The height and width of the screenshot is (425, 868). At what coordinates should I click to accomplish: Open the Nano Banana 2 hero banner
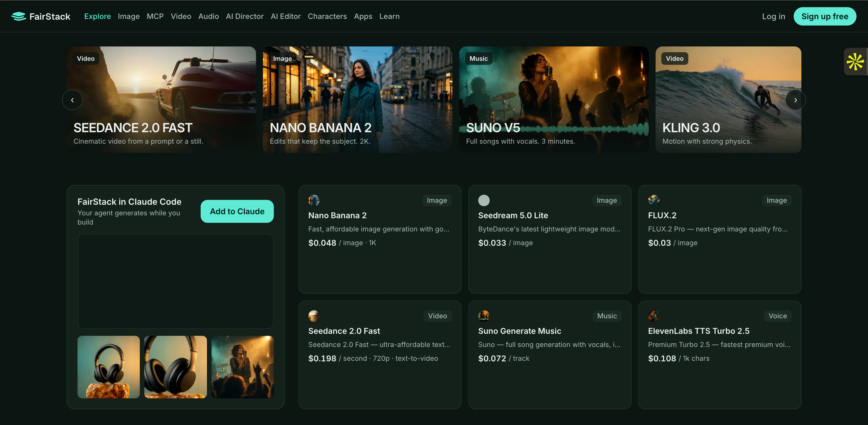point(357,99)
